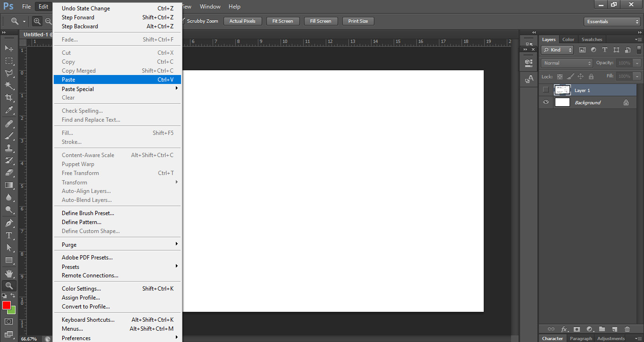Choose the Horizontal Type tool
Screen dimensions: 644x342
[9, 234]
